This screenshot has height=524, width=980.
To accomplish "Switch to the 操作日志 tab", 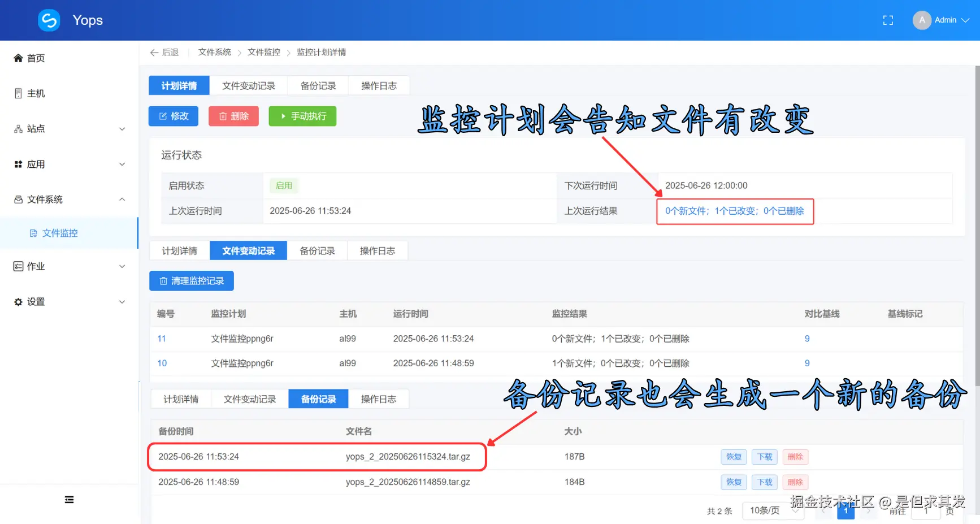I will click(x=379, y=85).
